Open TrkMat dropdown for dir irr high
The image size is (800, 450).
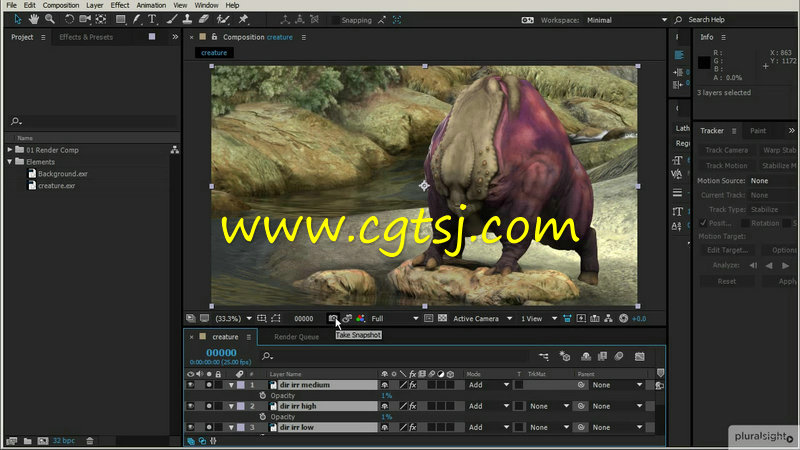tap(548, 406)
